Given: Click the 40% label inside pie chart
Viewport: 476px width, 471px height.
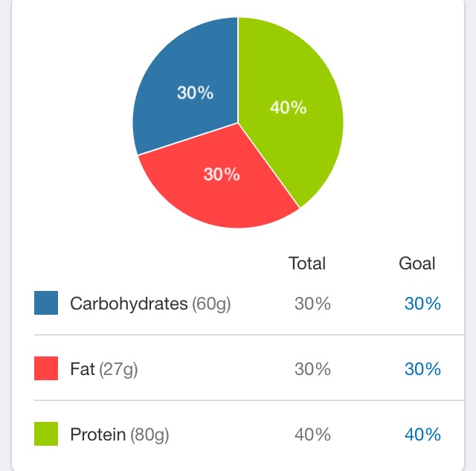Looking at the screenshot, I should (x=289, y=107).
